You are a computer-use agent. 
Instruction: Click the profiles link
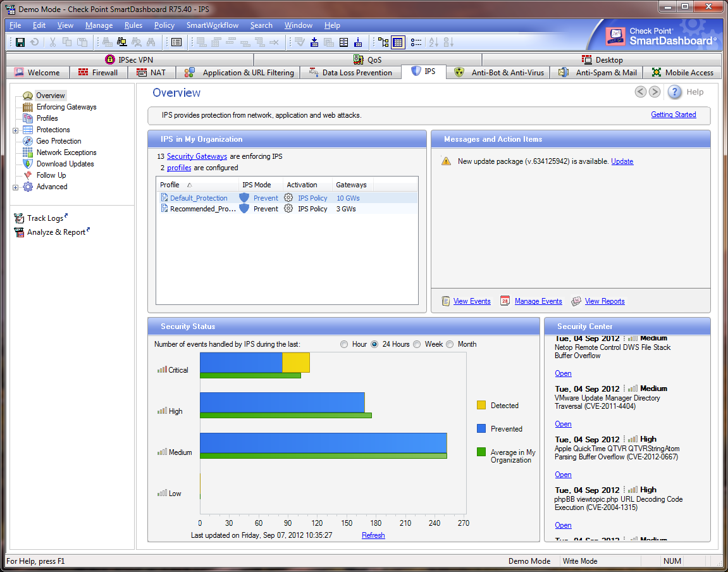179,168
